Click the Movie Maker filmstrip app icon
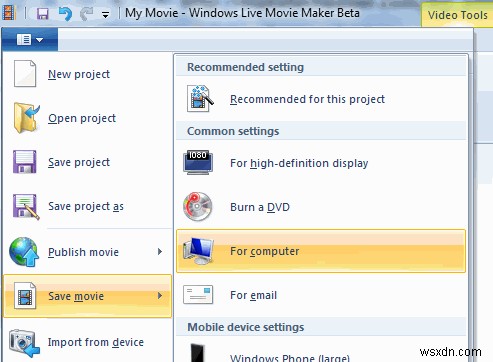Viewport: 493px width, 362px height. [x=9, y=13]
